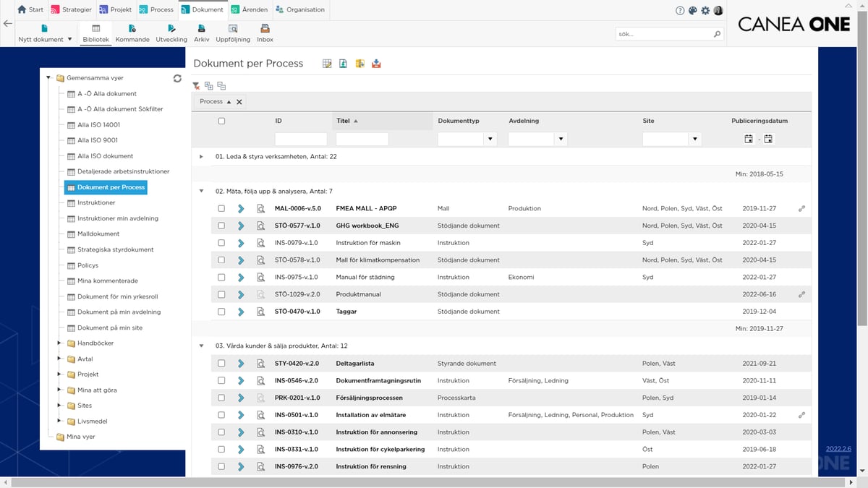Click the link icon on FMEA MALL row
Viewport: 868px width, 488px height.
(x=801, y=208)
